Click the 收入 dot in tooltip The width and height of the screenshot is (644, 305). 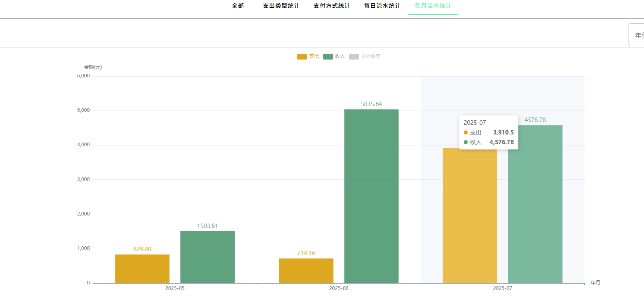click(x=466, y=142)
